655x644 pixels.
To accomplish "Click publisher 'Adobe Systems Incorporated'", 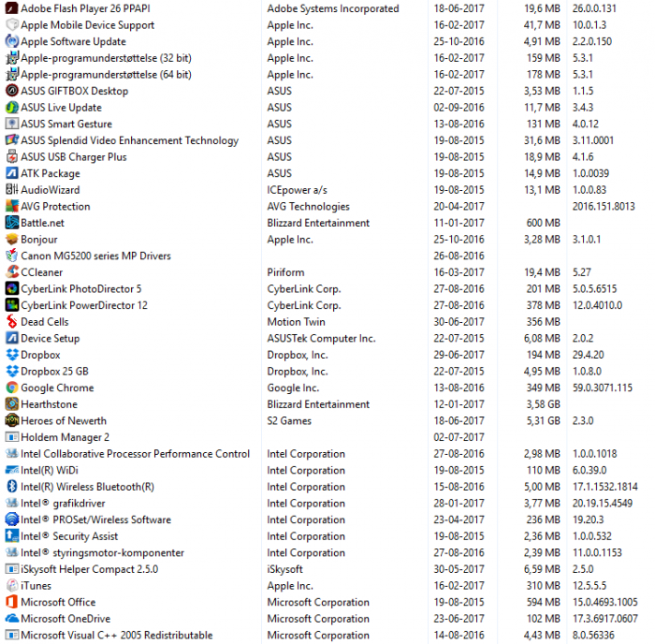I will click(x=333, y=8).
